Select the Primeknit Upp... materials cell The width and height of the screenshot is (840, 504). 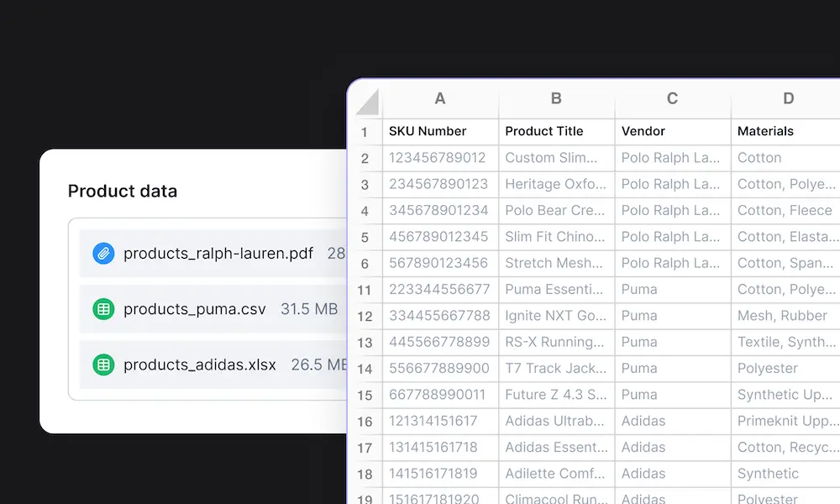point(786,422)
